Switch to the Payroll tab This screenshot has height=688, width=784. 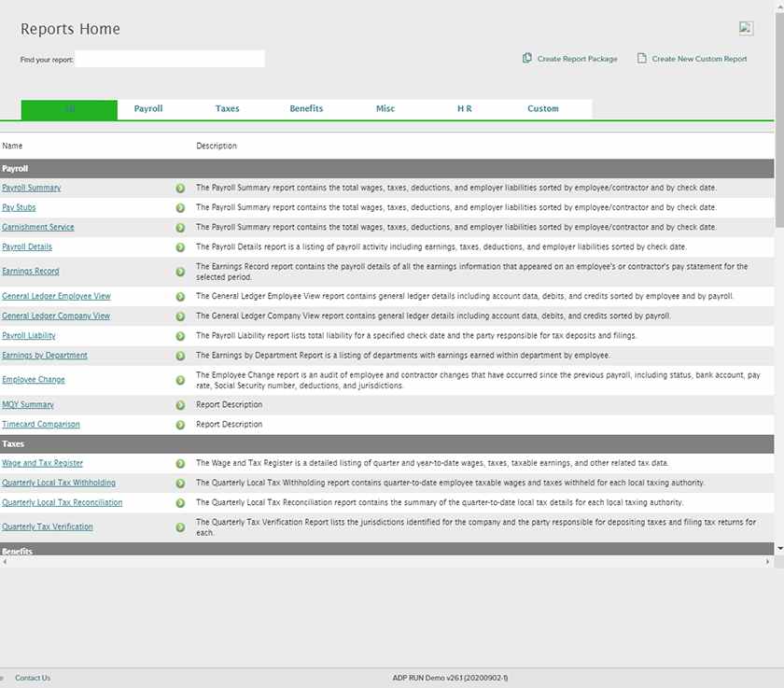point(147,108)
